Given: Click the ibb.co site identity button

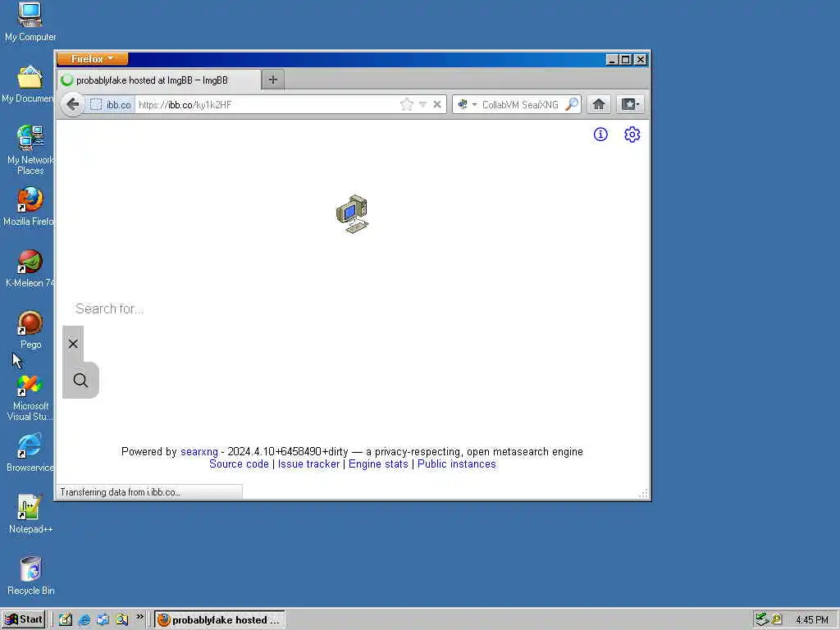Looking at the screenshot, I should click(111, 104).
